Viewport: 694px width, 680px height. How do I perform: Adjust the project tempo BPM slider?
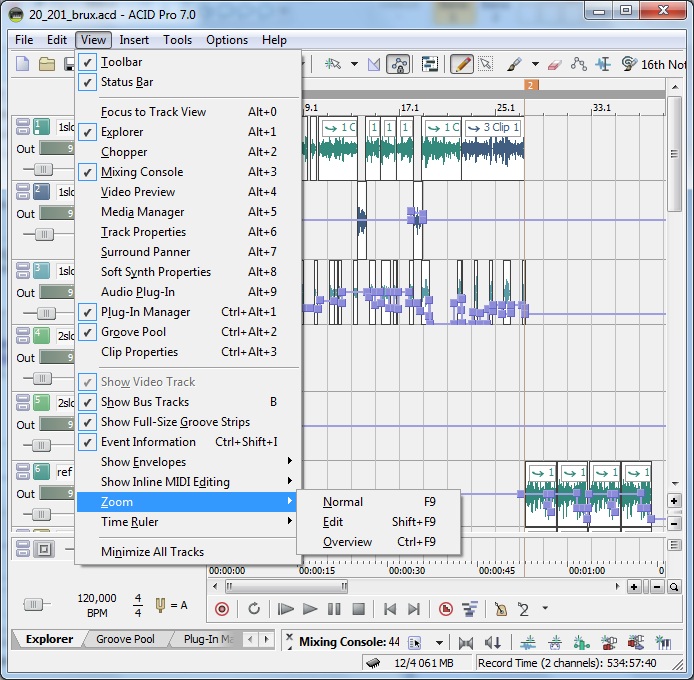35,604
